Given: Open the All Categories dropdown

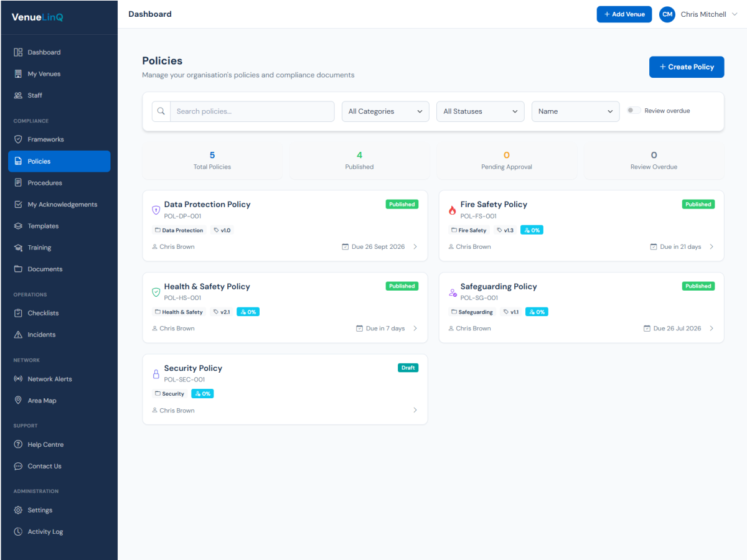Looking at the screenshot, I should coord(385,111).
